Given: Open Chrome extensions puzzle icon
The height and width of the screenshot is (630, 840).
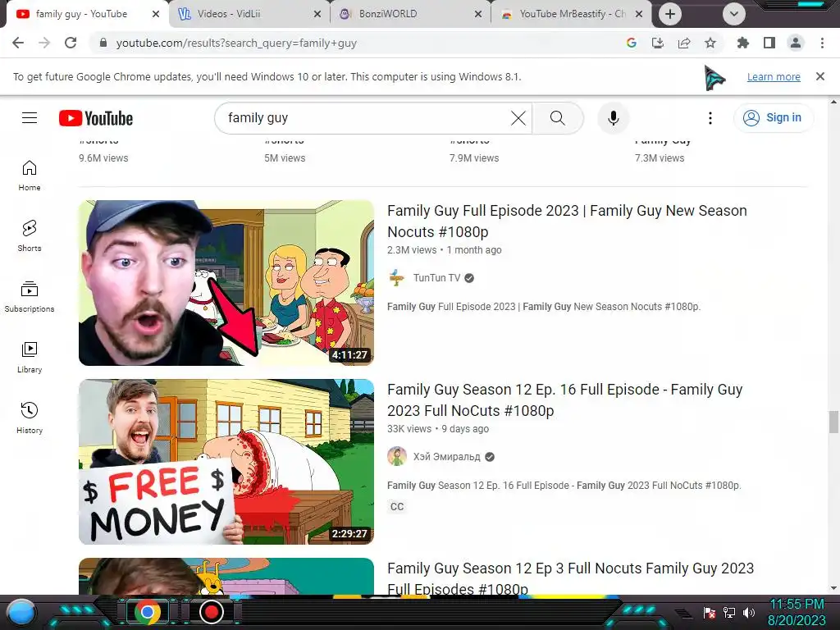Looking at the screenshot, I should tap(743, 43).
